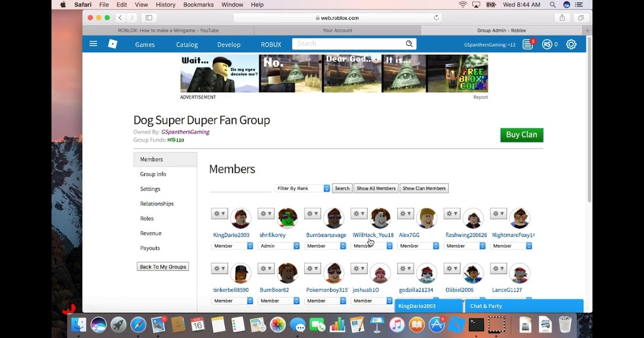Click Show Clan Members button

pos(424,188)
